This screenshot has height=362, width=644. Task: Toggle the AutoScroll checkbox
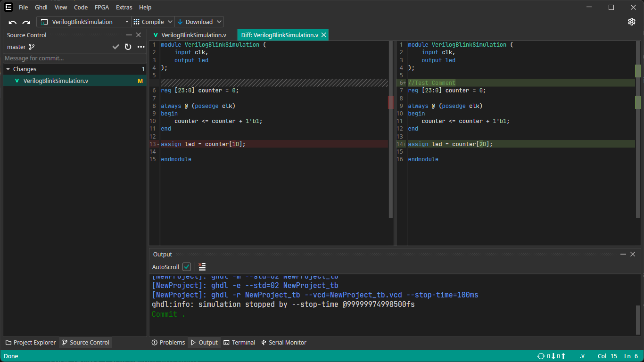[187, 267]
